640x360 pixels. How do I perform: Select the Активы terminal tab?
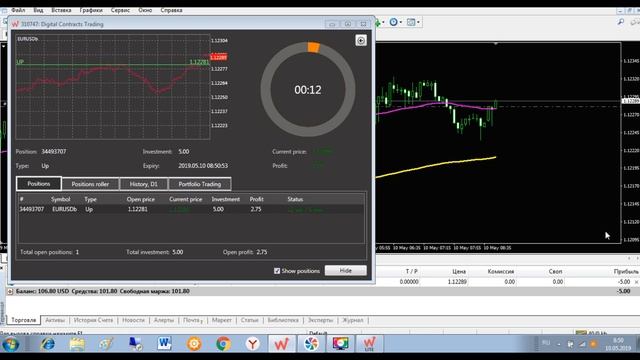click(55, 320)
